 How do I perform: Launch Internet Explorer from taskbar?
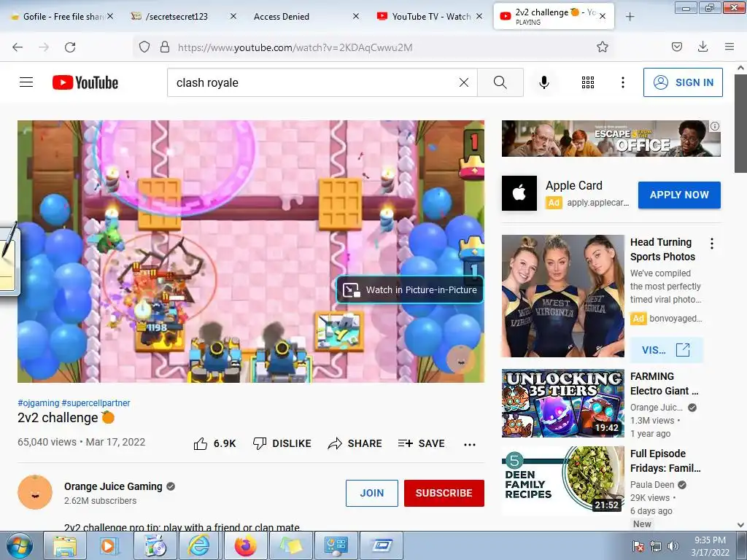coord(198,545)
